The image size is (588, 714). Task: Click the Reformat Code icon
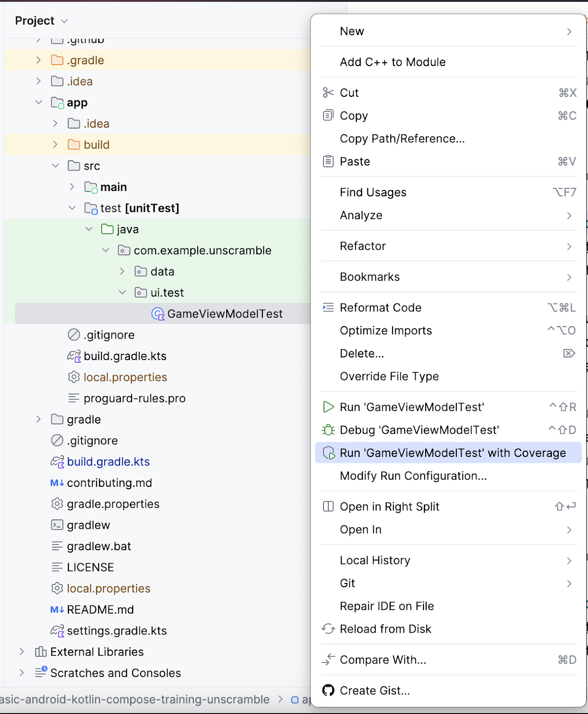click(328, 307)
